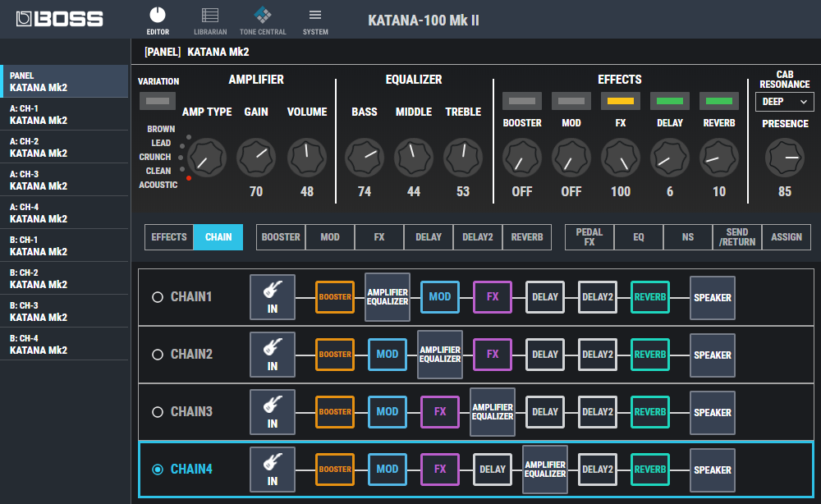This screenshot has width=821, height=504.
Task: Select the CHAIN2 radio button
Action: pyautogui.click(x=157, y=355)
